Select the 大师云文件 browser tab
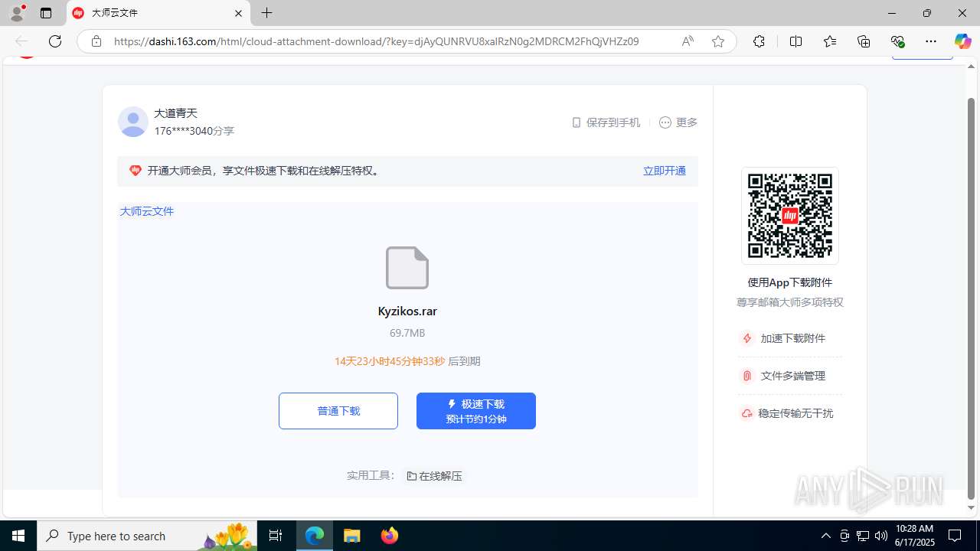The width and height of the screenshot is (980, 551). click(x=158, y=13)
